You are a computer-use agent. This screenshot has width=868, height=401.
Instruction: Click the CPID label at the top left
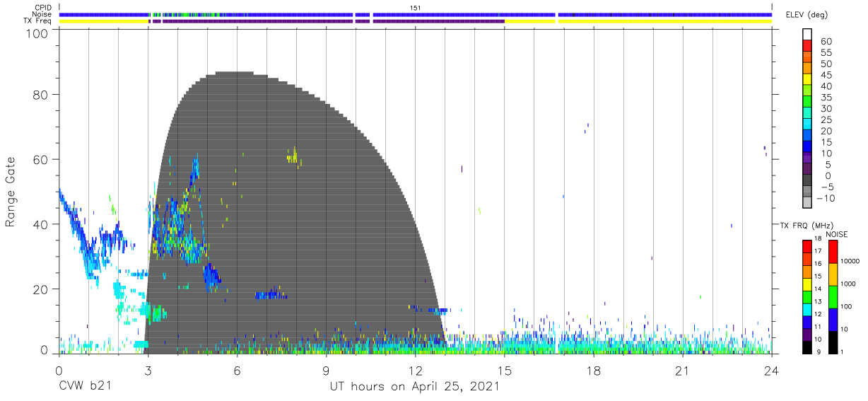click(43, 6)
